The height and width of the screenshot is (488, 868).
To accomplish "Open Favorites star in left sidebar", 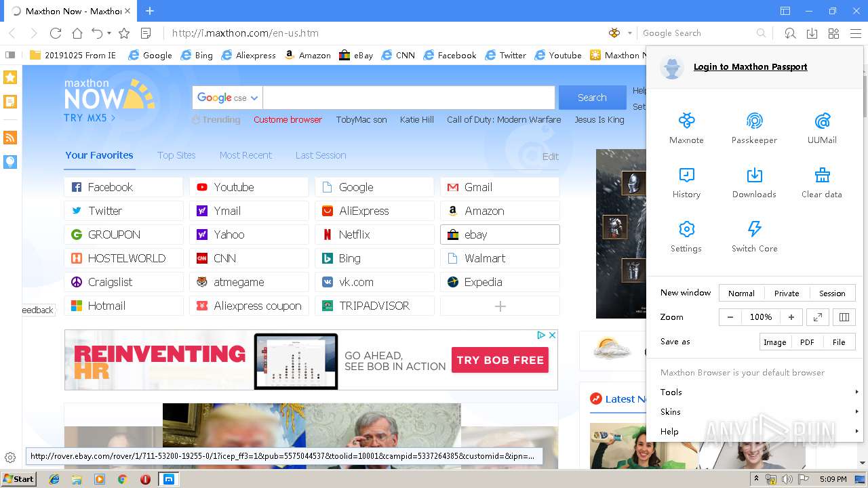I will coord(10,77).
